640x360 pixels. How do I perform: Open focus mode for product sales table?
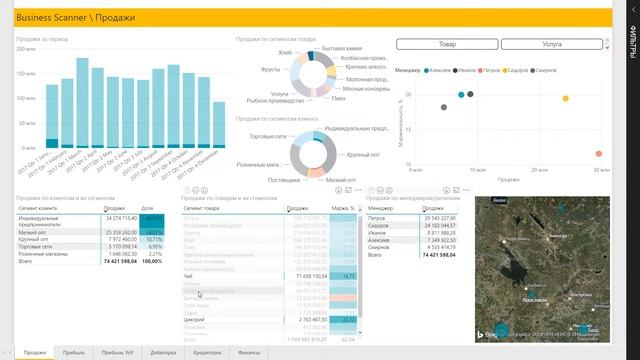(348, 190)
